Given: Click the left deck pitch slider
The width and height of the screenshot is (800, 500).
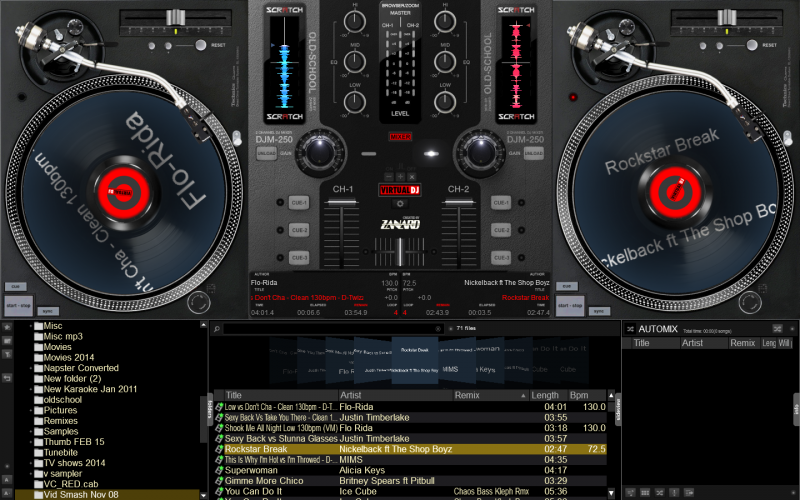Looking at the screenshot, I should pos(176,17).
